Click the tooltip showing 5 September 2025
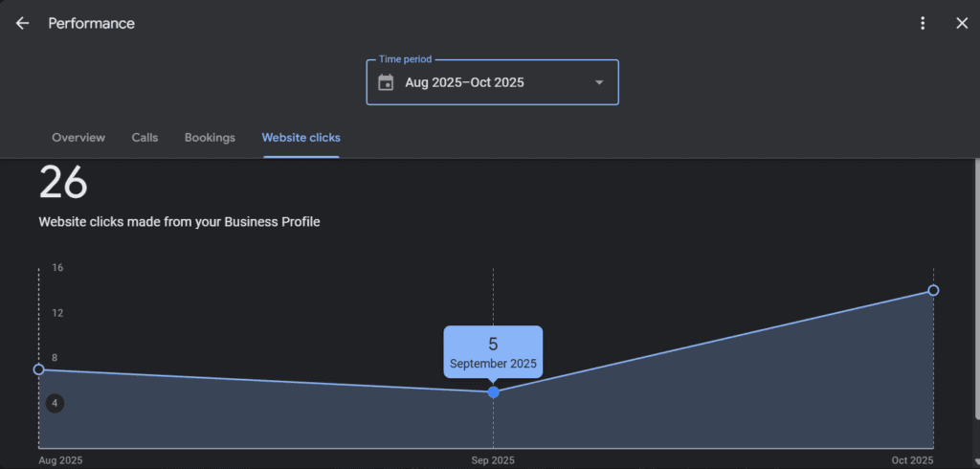The image size is (980, 469). click(493, 352)
